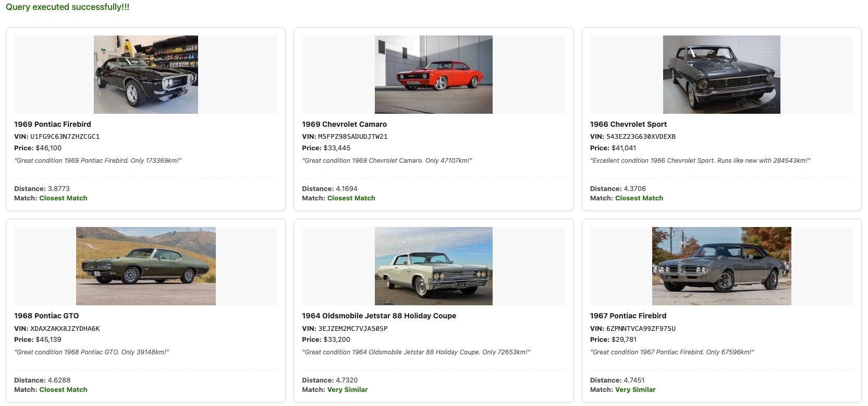Click the 'Only 173369km' description quote

[98, 161]
